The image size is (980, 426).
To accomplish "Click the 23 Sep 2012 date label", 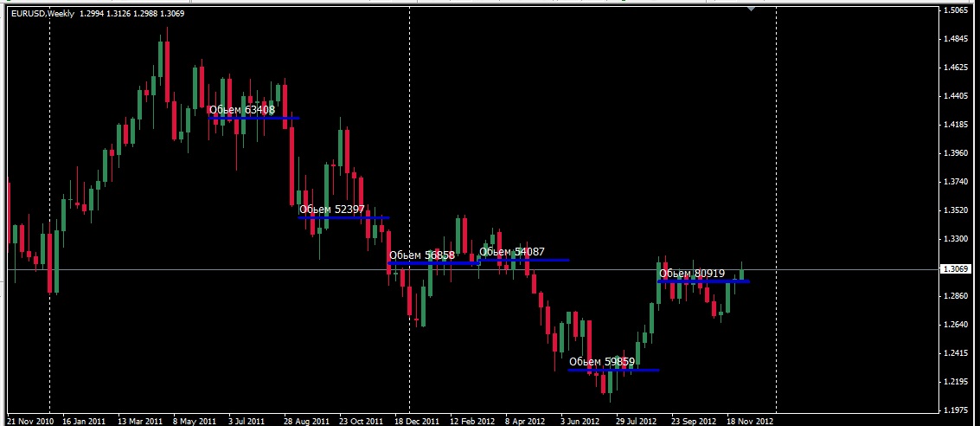I will point(695,421).
